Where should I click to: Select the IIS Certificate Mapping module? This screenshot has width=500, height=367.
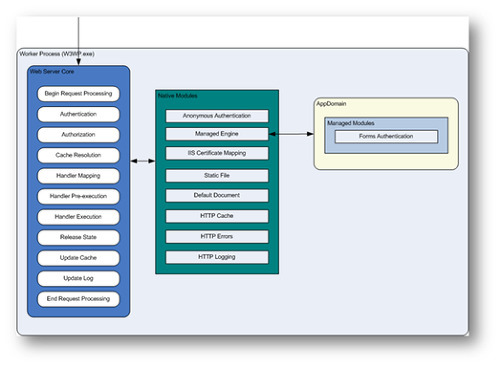coord(217,153)
